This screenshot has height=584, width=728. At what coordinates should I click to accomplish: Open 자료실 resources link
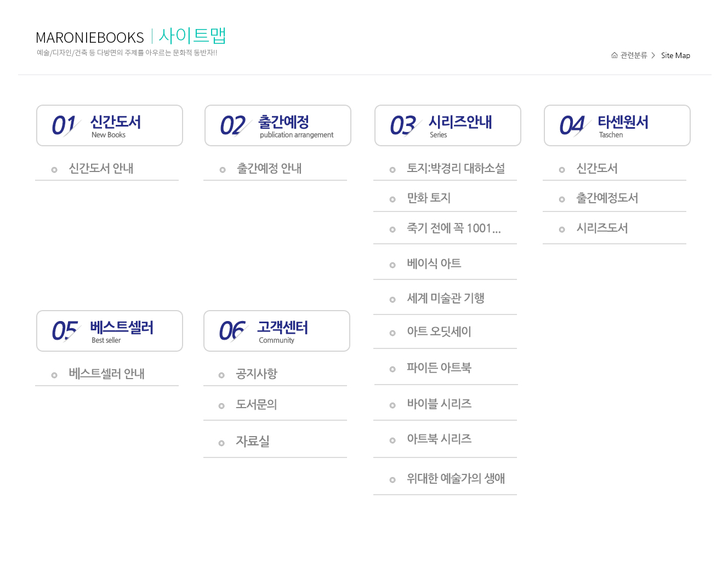point(253,442)
